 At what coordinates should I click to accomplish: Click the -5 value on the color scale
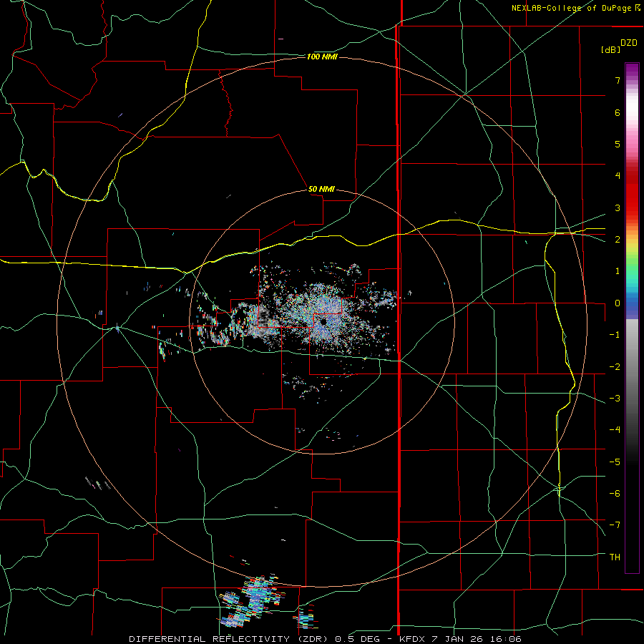coord(615,462)
